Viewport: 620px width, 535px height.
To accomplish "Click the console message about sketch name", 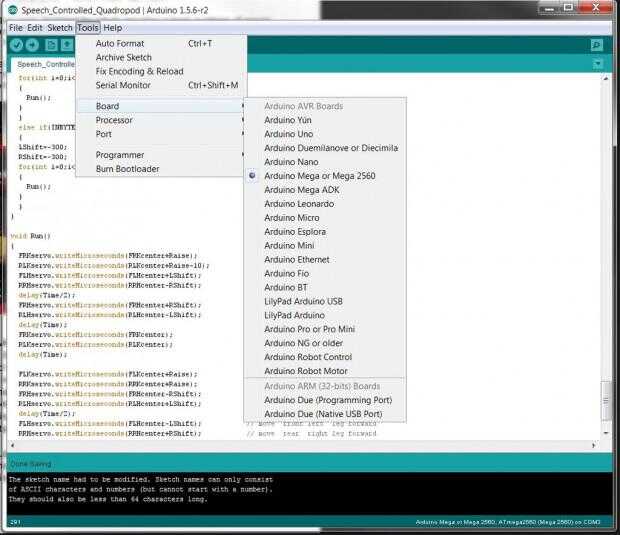I will (141, 489).
